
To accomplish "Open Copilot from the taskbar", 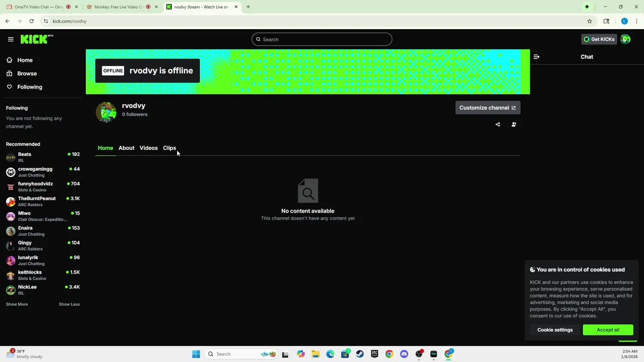I will click(301, 354).
